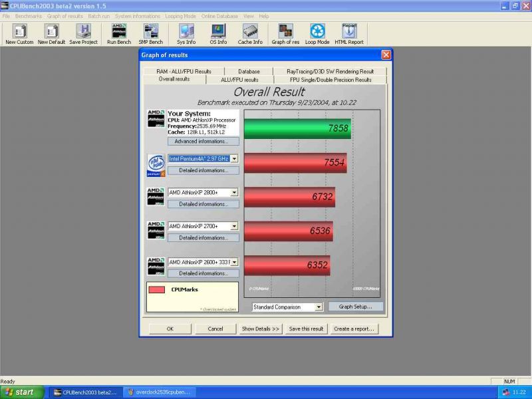Click the red 6732 result bar
532x399 pixels.
(x=290, y=197)
